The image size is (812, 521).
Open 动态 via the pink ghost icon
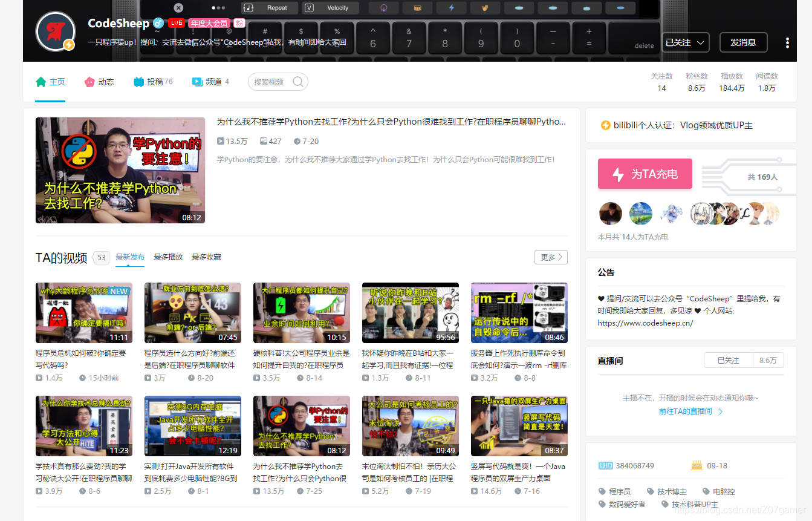88,80
